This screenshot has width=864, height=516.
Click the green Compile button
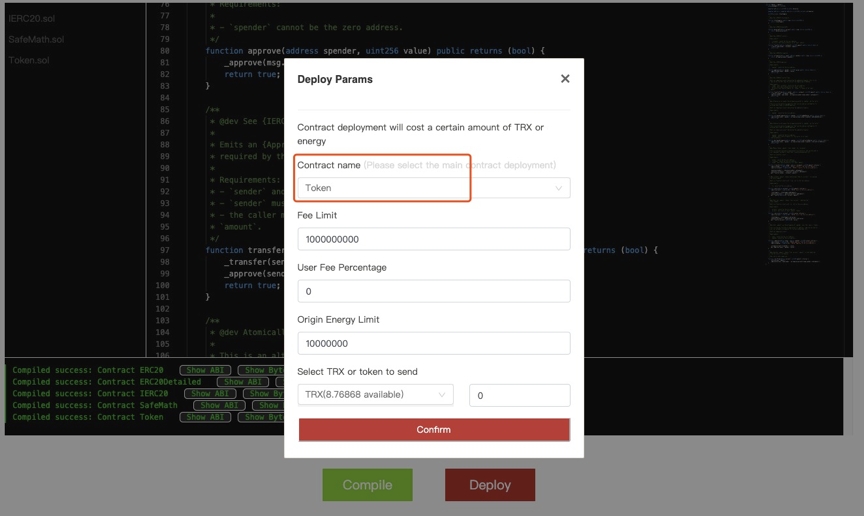pos(367,485)
